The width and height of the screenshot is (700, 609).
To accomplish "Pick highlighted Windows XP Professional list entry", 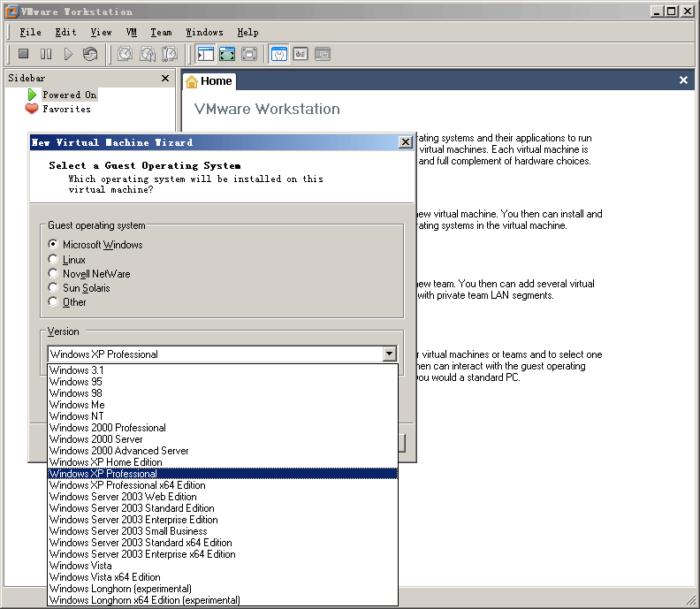I will point(223,474).
